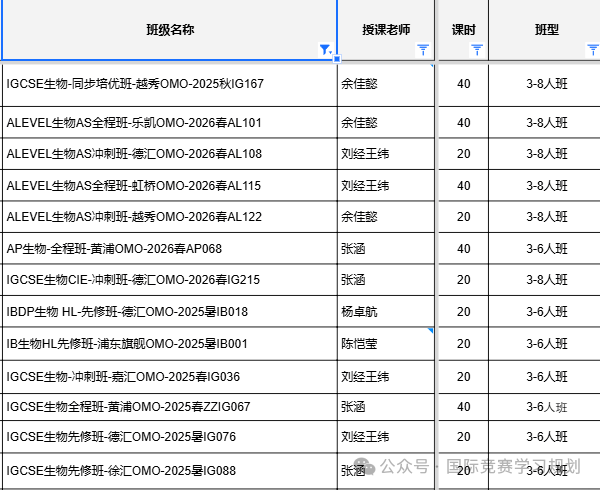This screenshot has height=490, width=600.
Task: Select the IGCSE生物-冲刺班 嘉汇 IG036 cell
Action: tap(169, 376)
